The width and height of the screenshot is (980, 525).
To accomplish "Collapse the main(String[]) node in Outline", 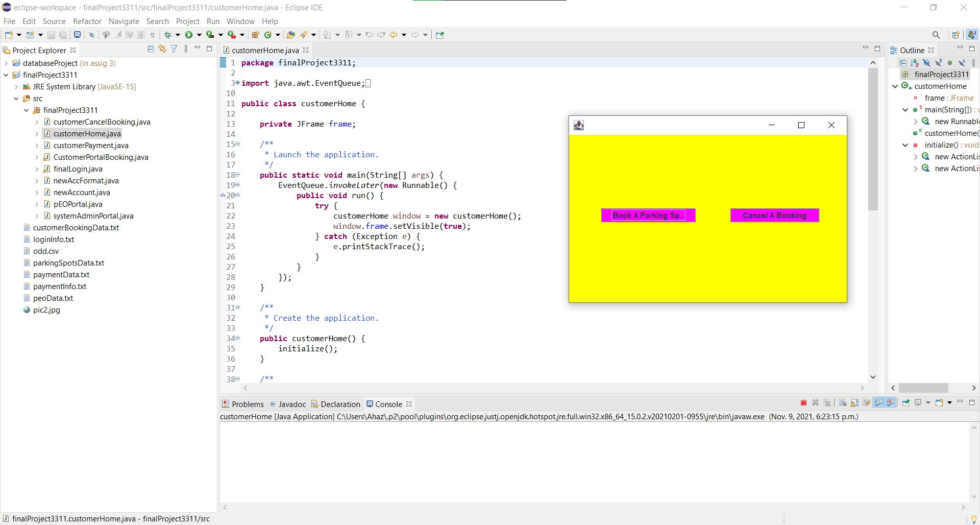I will point(905,110).
